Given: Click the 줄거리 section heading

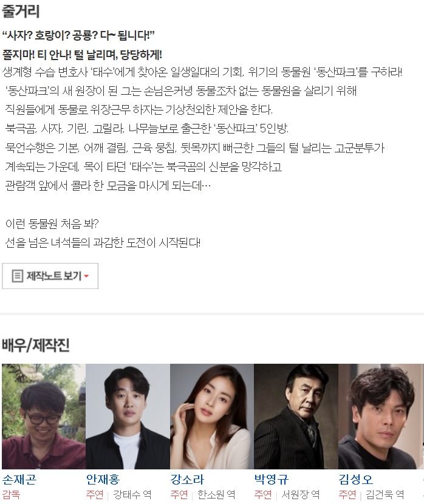Looking at the screenshot, I should tap(21, 10).
